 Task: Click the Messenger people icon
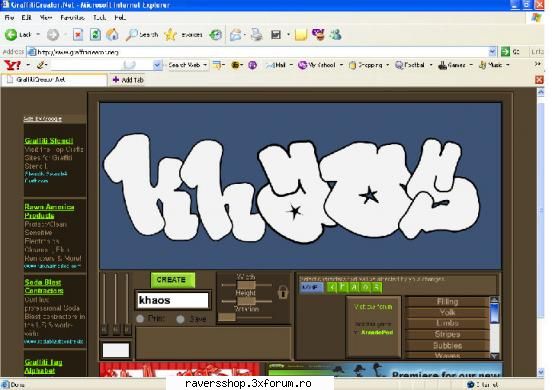[x=336, y=34]
